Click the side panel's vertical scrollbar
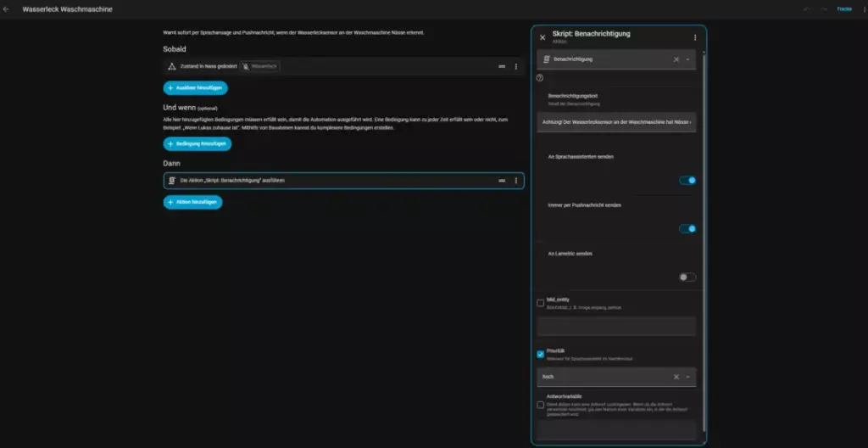This screenshot has width=868, height=448. click(x=704, y=241)
